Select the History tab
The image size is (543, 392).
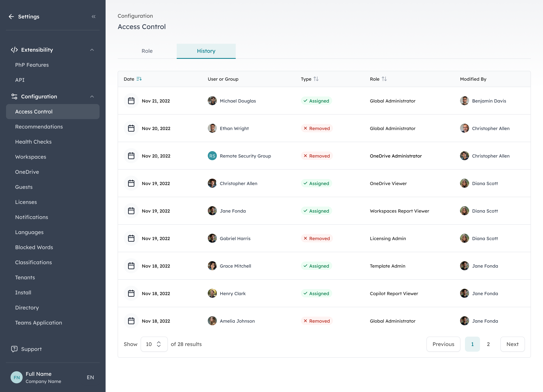206,51
